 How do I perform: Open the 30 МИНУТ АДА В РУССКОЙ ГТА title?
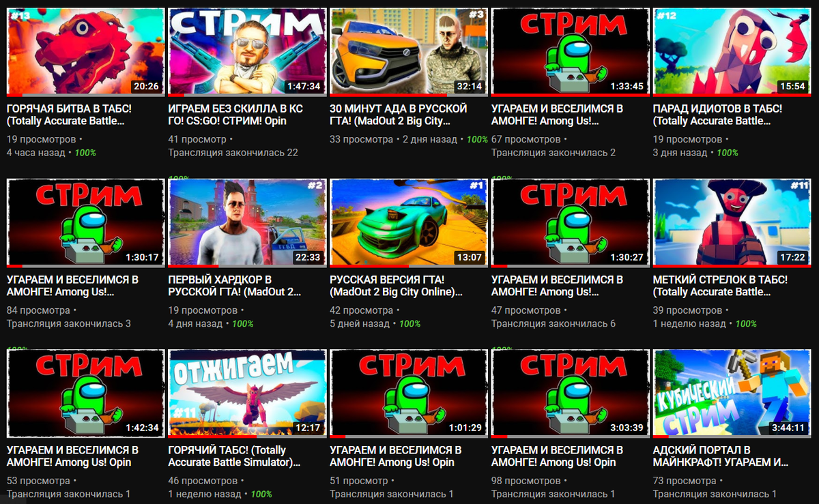[398, 115]
